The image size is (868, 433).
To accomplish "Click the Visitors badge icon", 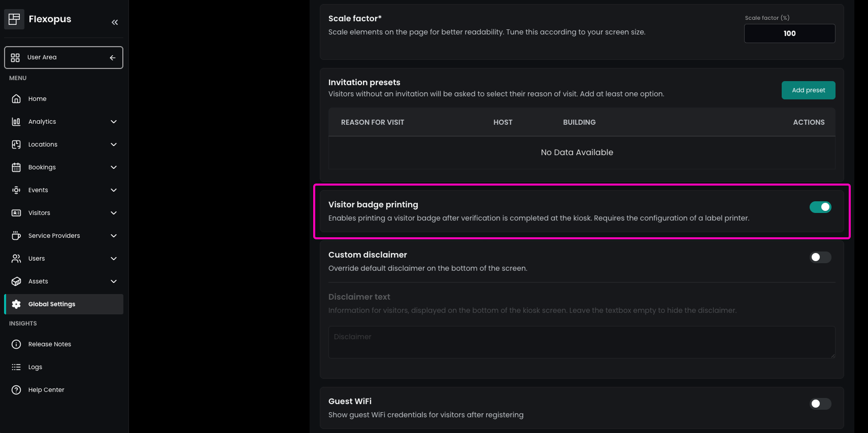I will 16,213.
